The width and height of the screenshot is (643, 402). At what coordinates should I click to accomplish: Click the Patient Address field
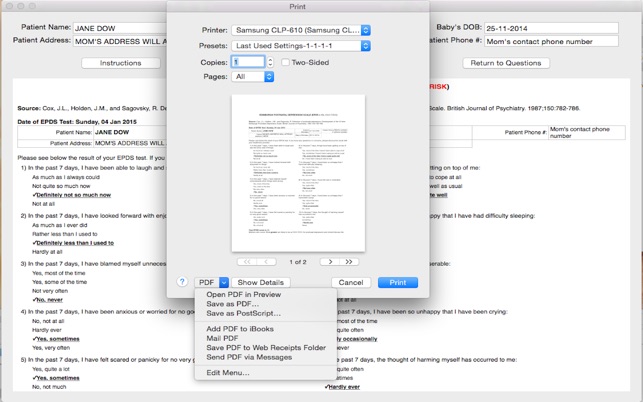click(120, 41)
